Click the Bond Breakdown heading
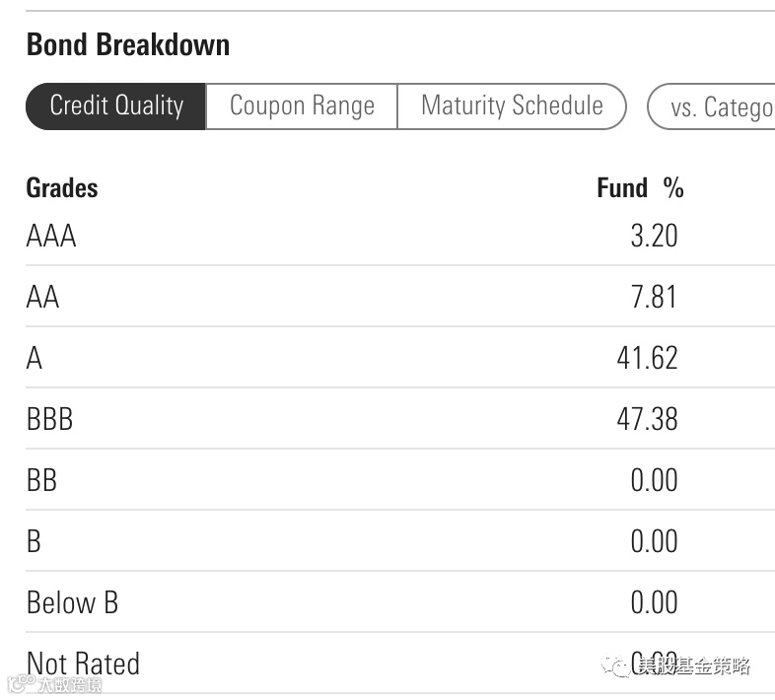 (128, 45)
